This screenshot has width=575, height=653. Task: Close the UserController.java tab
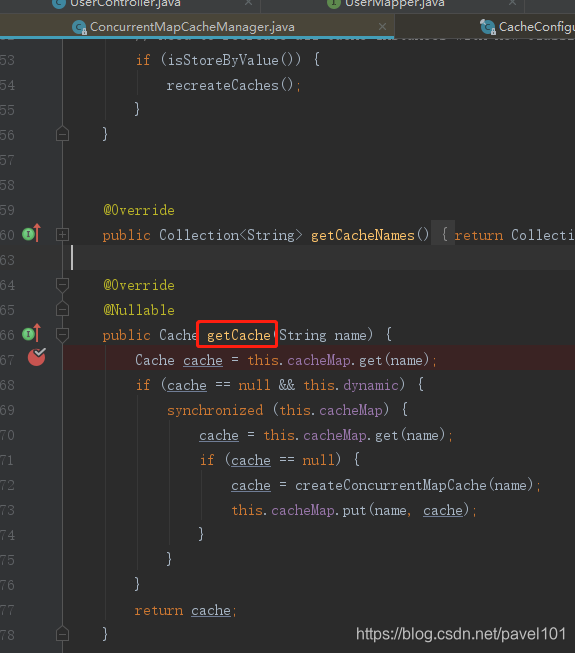coord(249,2)
